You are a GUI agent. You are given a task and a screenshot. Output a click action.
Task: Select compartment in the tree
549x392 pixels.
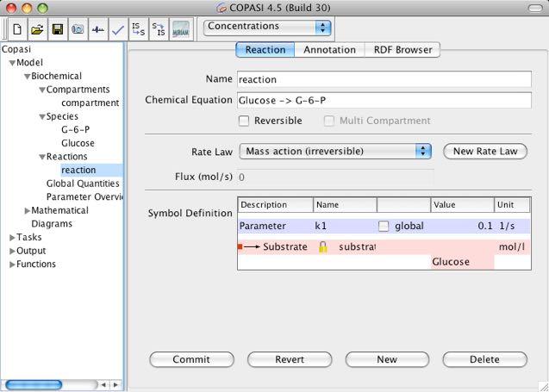tap(90, 103)
